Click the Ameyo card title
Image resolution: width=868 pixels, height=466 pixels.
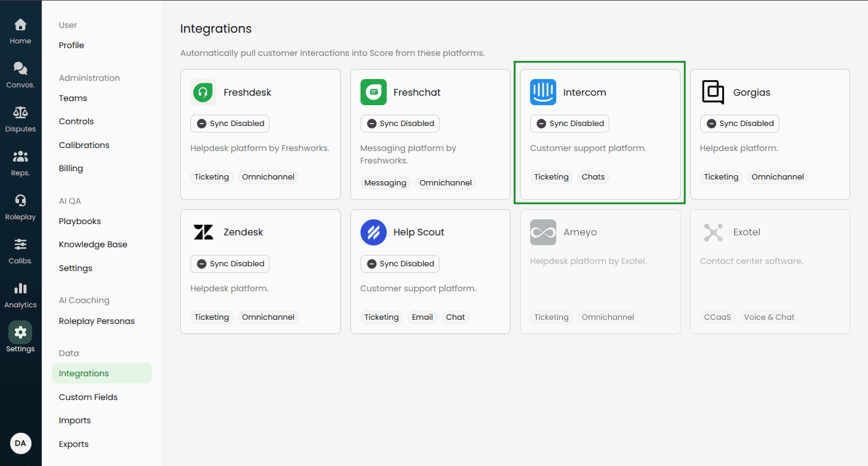(580, 232)
